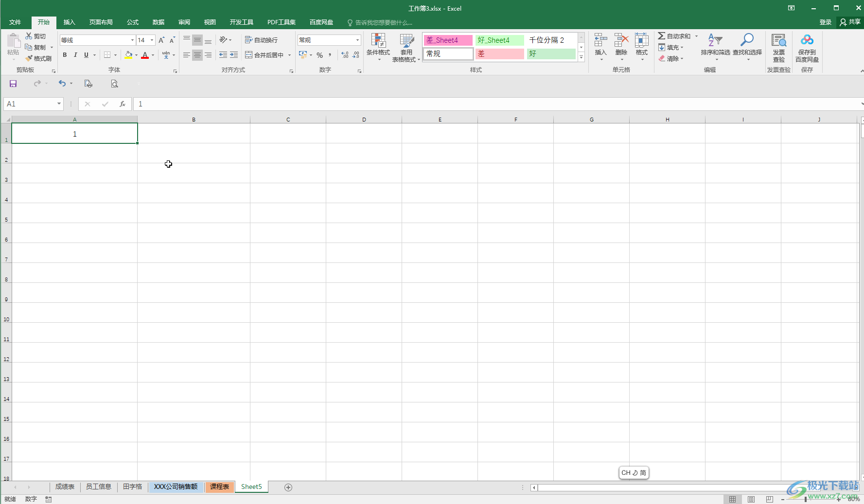
Task: Open Conditional Formatting icon
Action: [x=378, y=40]
